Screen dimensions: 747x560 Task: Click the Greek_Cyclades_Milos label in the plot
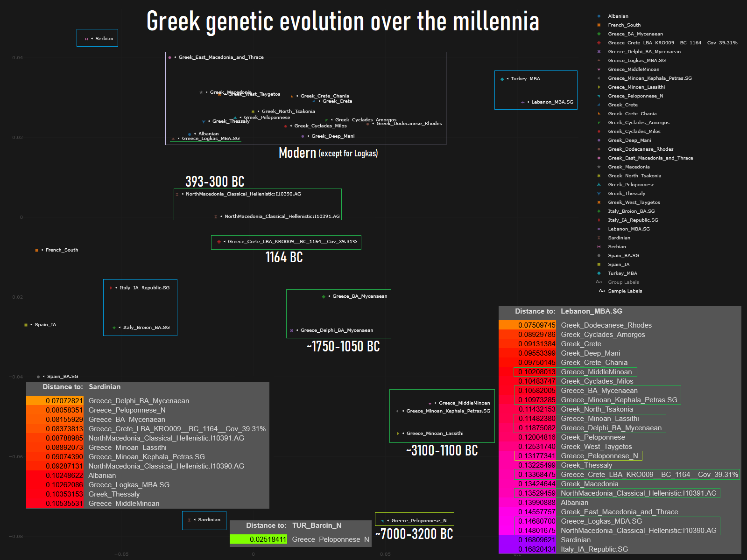coord(320,126)
